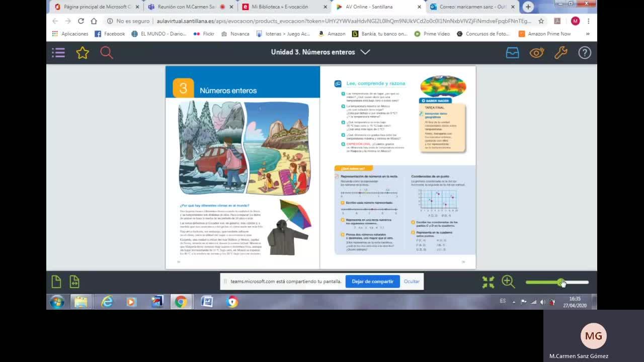Launch Internet Explorer from the taskbar
The height and width of the screenshot is (362, 644).
pos(107,302)
